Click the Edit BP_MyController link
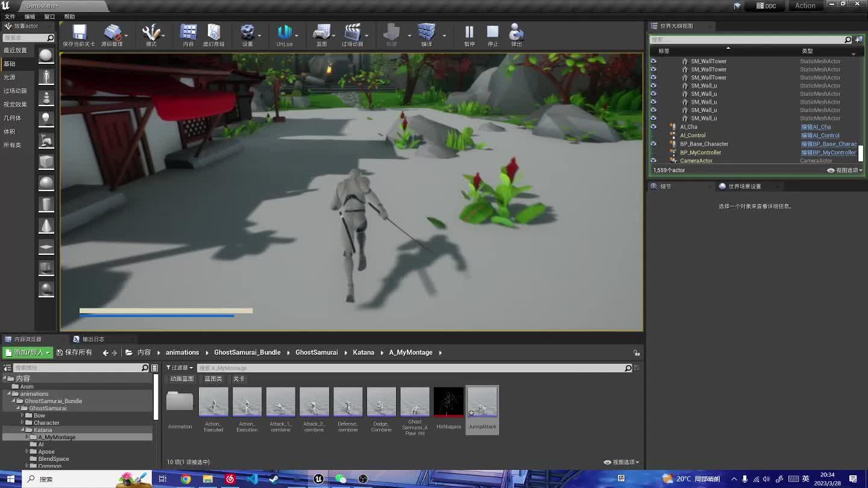Screen dimensions: 868x488 click(x=828, y=152)
